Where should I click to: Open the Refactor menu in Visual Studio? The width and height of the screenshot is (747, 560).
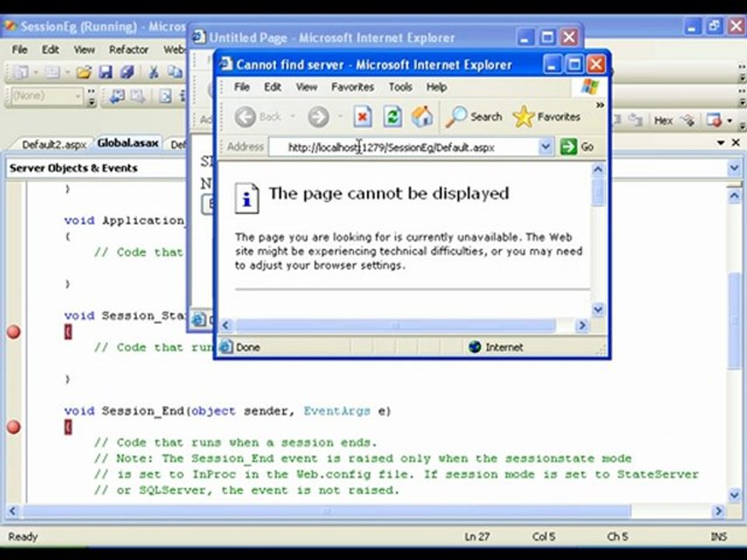point(128,50)
